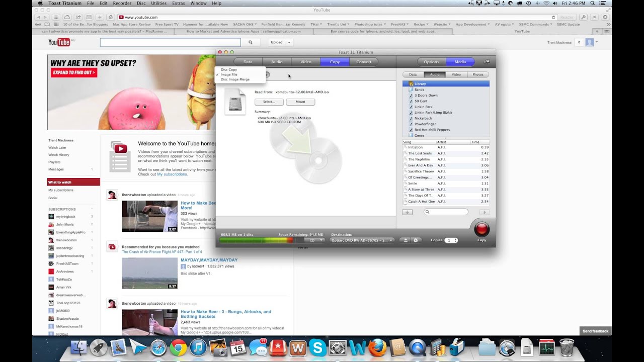
Task: Toggle the media browser window icon in Toast
Action: pyautogui.click(x=487, y=62)
